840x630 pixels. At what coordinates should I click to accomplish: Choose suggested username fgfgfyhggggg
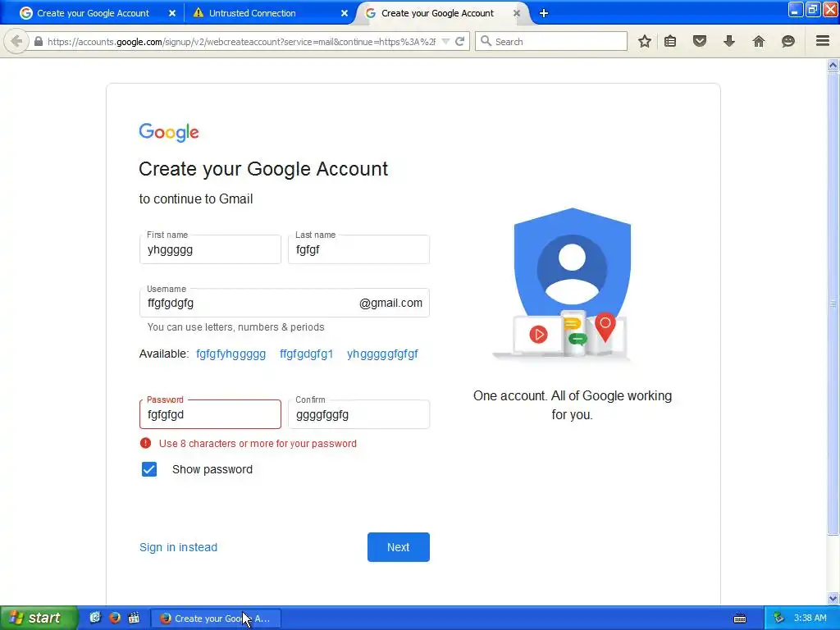231,354
